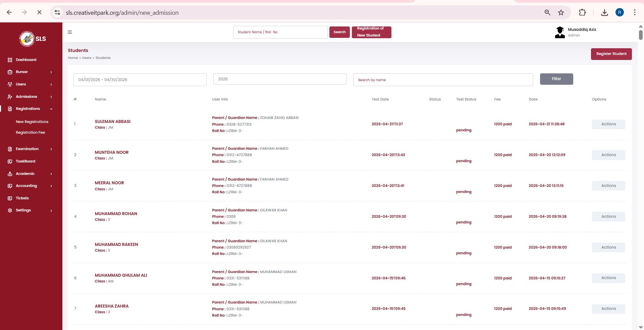This screenshot has height=330, width=644.
Task: Bookmark this page with the star icon
Action: pos(561,13)
